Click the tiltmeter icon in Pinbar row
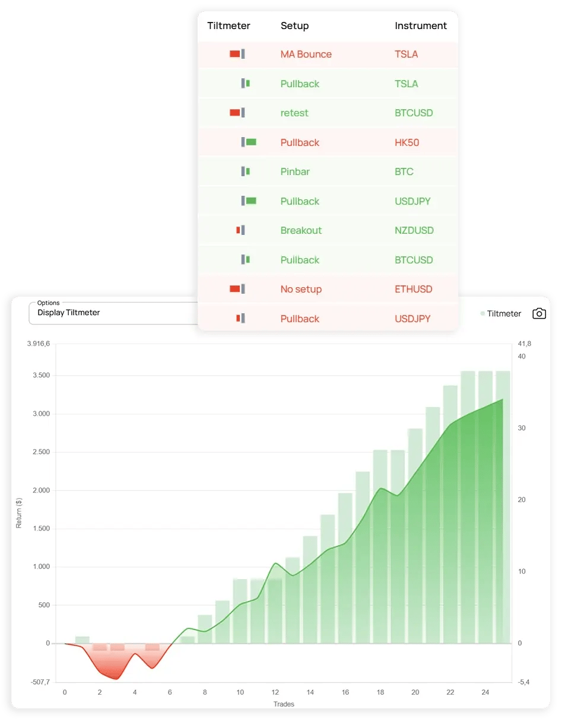This screenshot has height=728, width=568. 245,171
